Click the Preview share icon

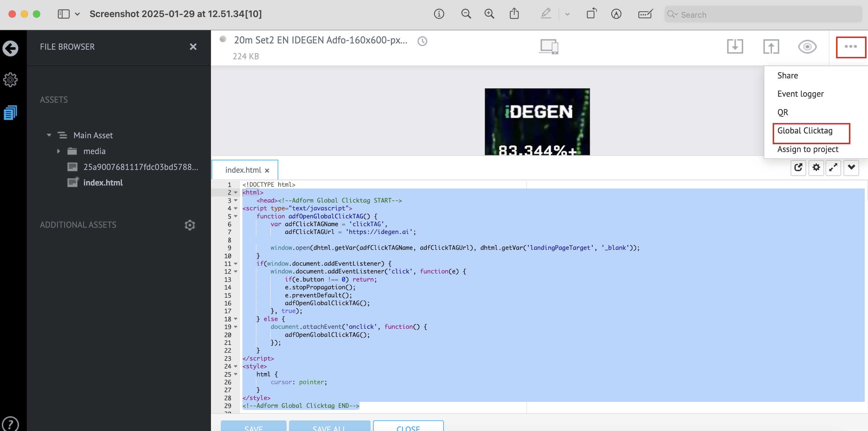pos(514,13)
